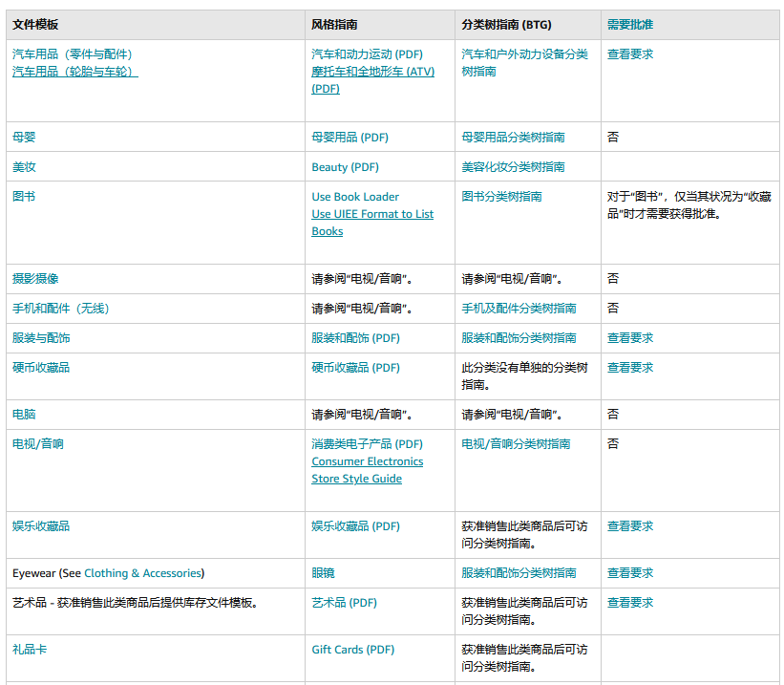The height and width of the screenshot is (685, 784).
Task: Click the 需要批准 column header link
Action: (630, 25)
